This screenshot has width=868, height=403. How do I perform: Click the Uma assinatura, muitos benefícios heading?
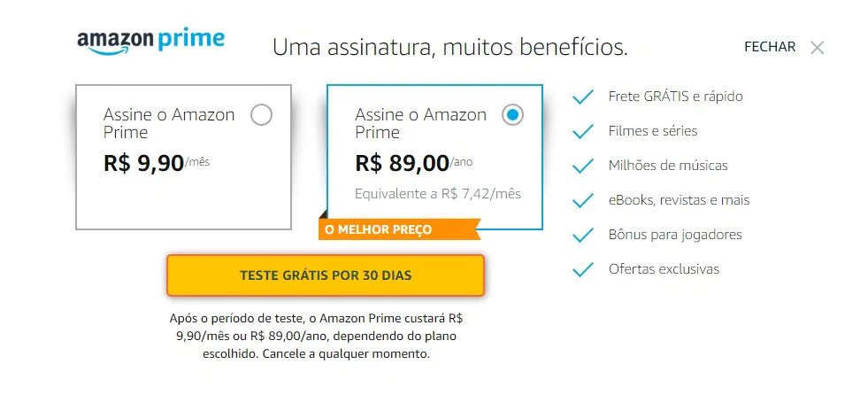(450, 48)
